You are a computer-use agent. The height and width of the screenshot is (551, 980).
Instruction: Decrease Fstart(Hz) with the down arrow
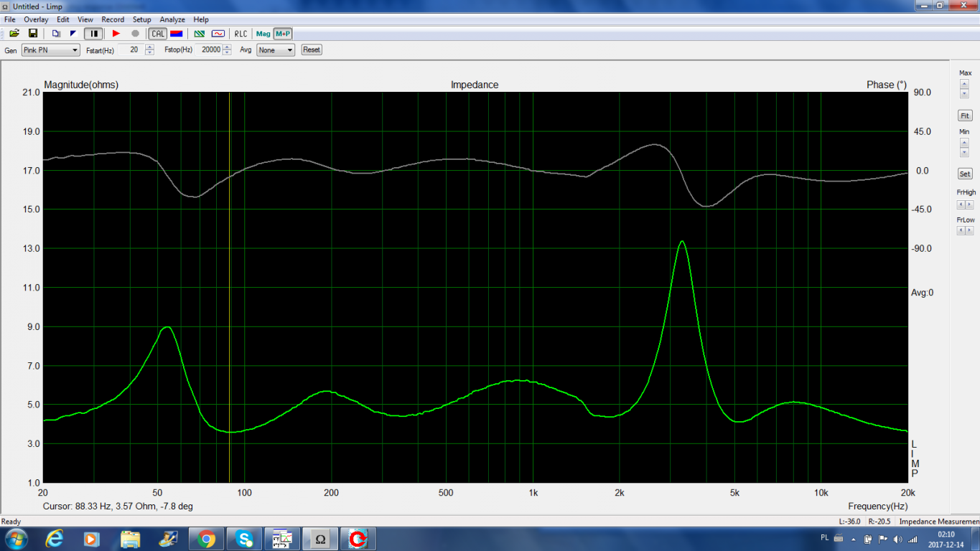(x=149, y=53)
